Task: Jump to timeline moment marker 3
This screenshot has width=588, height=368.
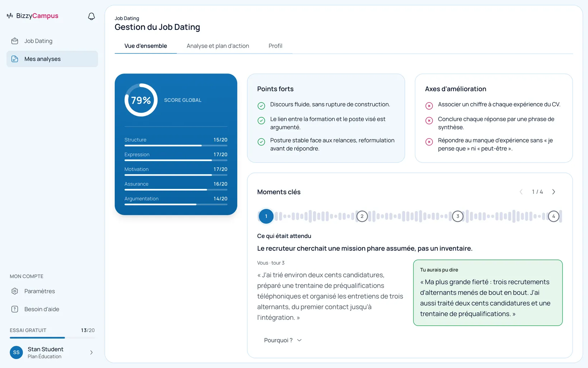Action: click(458, 216)
